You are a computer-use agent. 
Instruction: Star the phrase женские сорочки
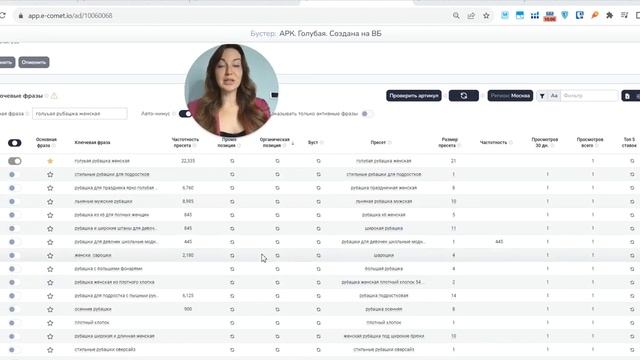tap(50, 256)
